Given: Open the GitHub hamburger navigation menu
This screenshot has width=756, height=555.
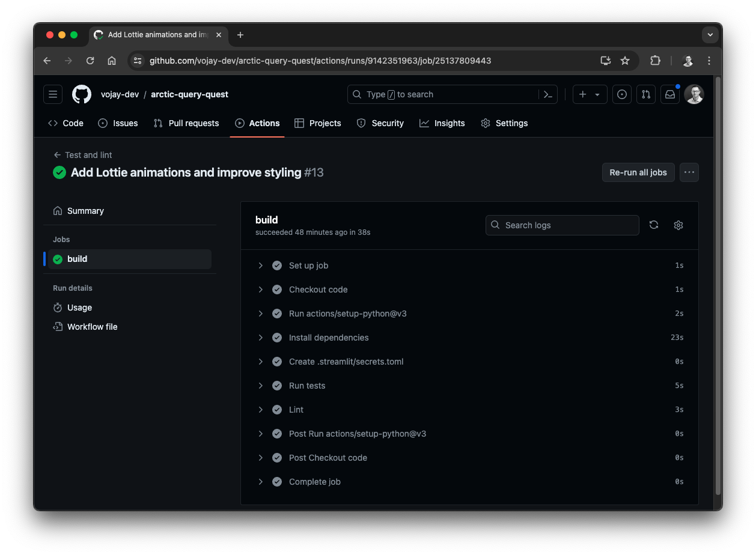Looking at the screenshot, I should pyautogui.click(x=53, y=94).
